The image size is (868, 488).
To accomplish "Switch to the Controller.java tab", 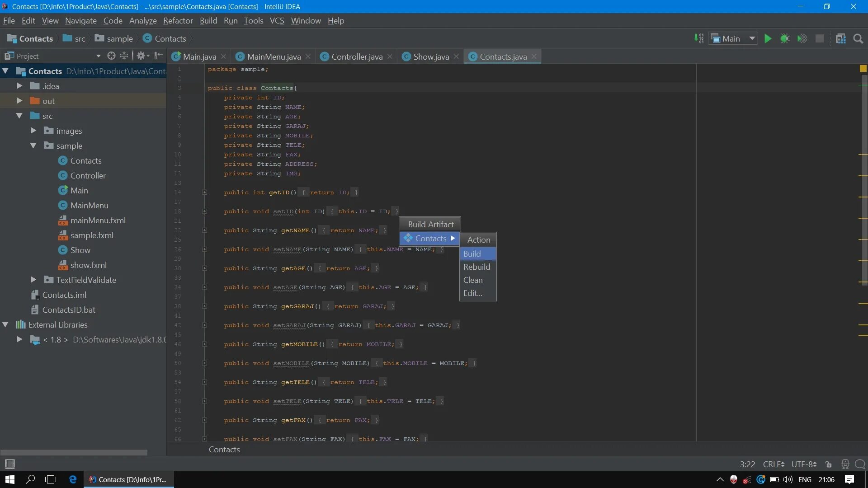I will pyautogui.click(x=357, y=56).
